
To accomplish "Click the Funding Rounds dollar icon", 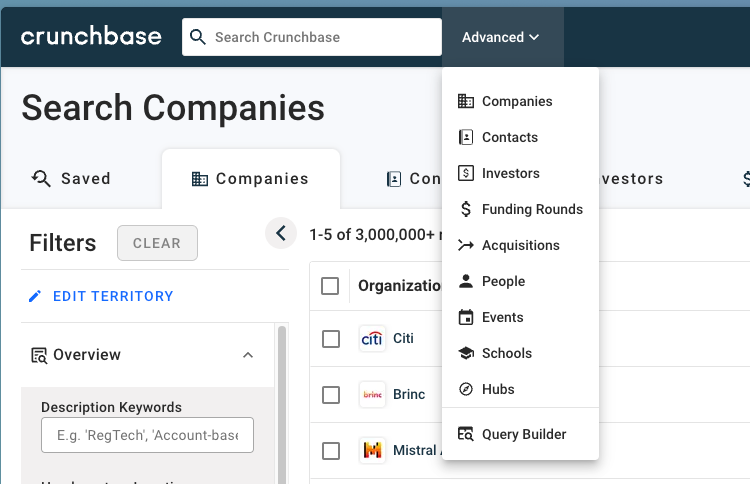I will 465,209.
